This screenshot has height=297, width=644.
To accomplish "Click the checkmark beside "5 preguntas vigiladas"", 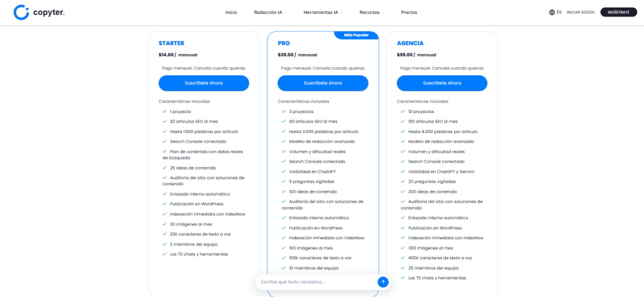I will coord(284,181).
